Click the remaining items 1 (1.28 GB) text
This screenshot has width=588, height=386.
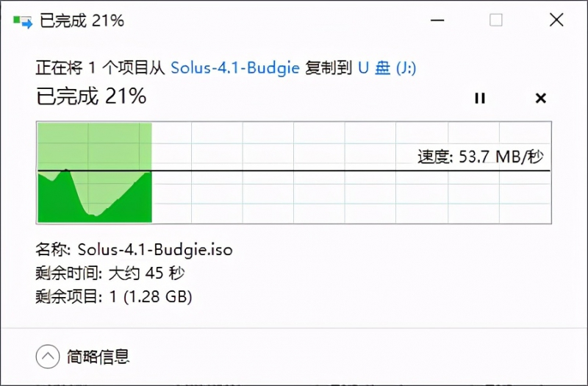pyautogui.click(x=151, y=297)
